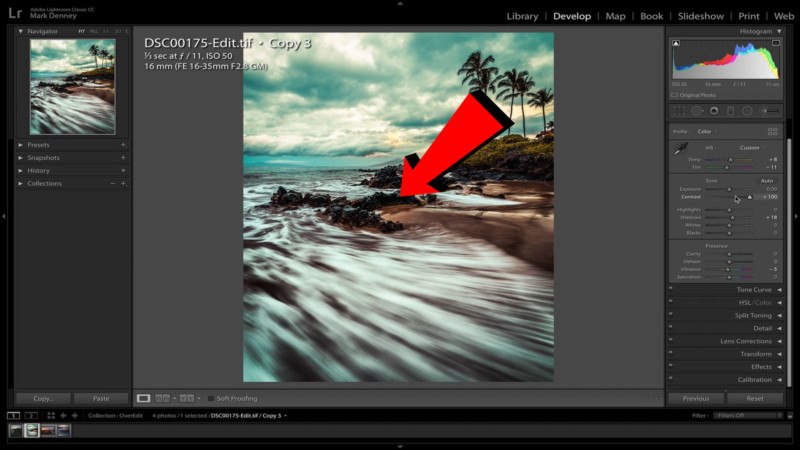Switch to the Library module

(x=522, y=16)
